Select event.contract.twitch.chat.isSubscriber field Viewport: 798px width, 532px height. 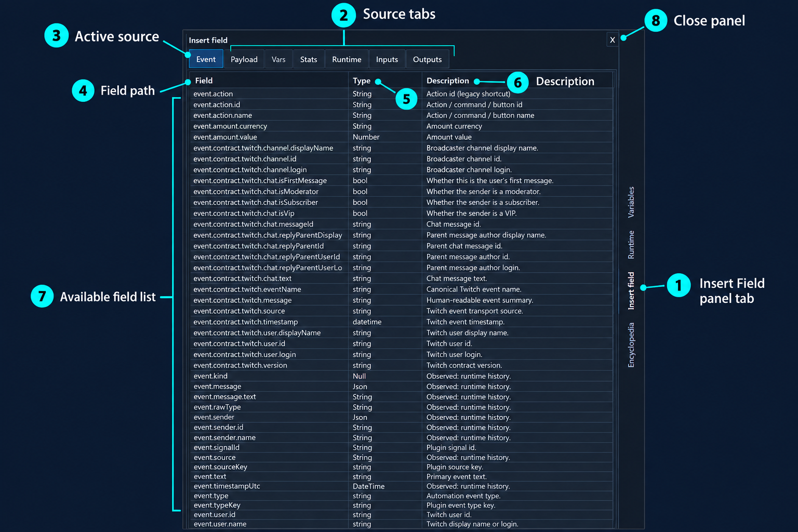pos(401,203)
